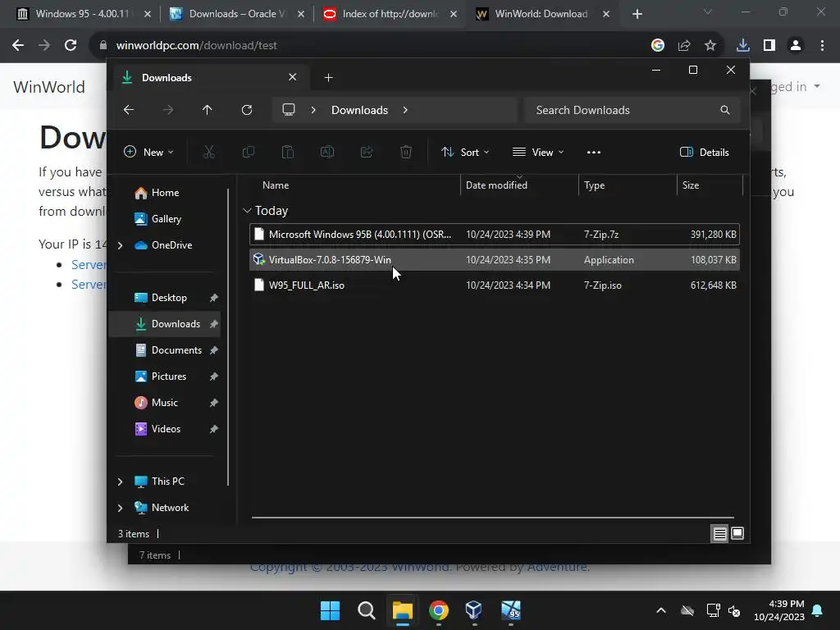Open Home in navigation pane
The image size is (840, 630).
[x=165, y=193]
